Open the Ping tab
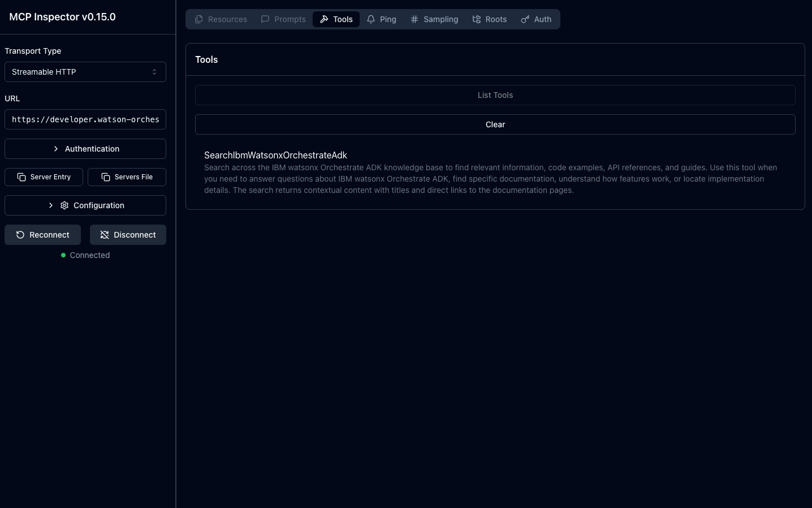 [x=381, y=19]
